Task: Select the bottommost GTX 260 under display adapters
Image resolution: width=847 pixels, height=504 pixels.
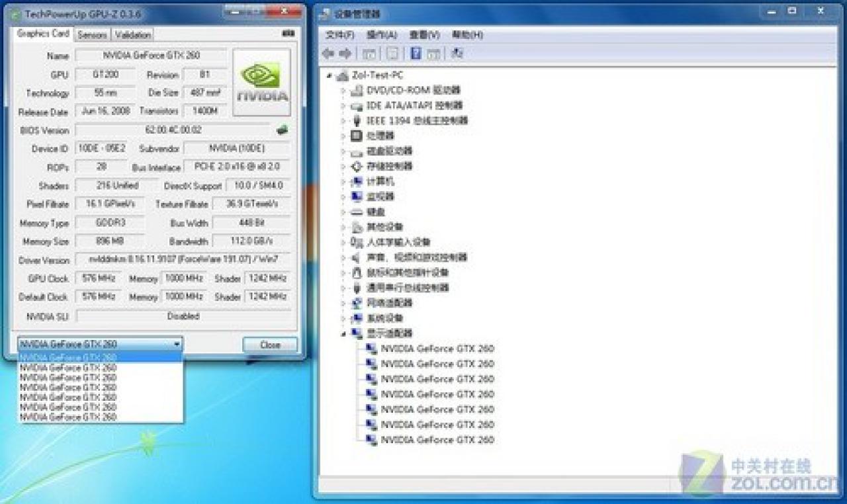Action: point(437,440)
